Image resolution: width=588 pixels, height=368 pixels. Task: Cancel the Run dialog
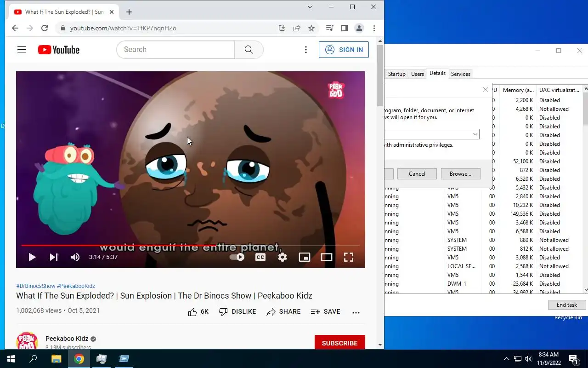coord(417,174)
